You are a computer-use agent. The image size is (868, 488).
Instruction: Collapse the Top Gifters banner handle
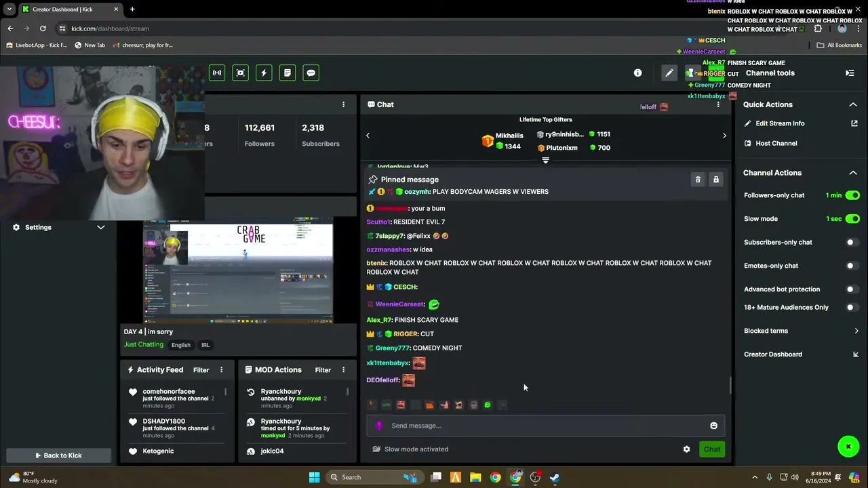pos(545,161)
